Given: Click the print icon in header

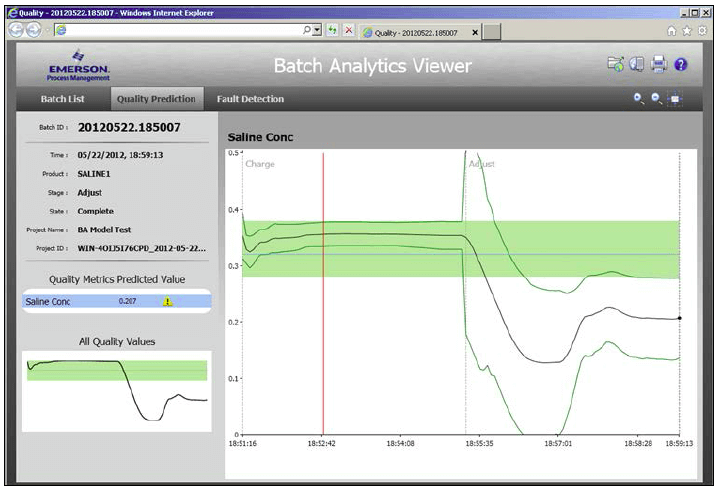Looking at the screenshot, I should [x=658, y=65].
